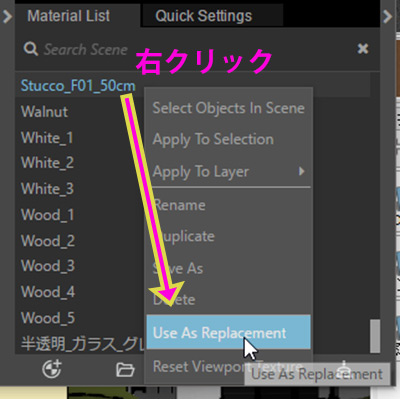This screenshot has height=399, width=400.
Task: Expand panel with right chevron arrow
Action: (387, 16)
